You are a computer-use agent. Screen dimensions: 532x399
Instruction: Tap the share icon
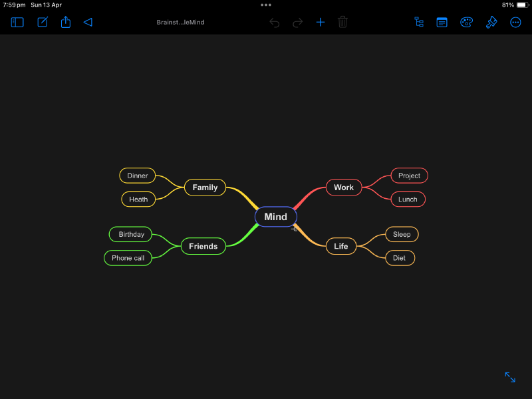click(x=65, y=22)
